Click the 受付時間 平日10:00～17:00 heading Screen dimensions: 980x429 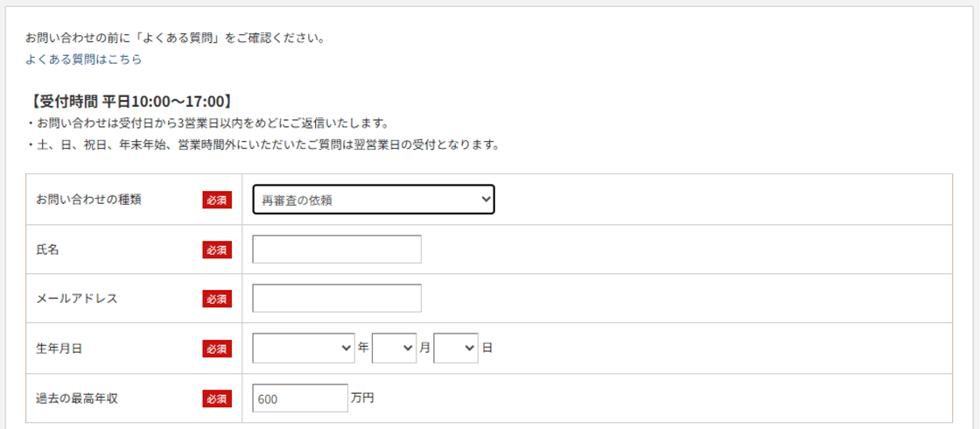131,101
